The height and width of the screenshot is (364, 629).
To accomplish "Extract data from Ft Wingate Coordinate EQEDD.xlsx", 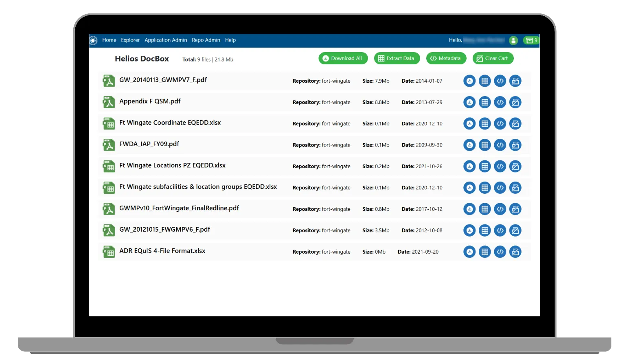I will [485, 124].
